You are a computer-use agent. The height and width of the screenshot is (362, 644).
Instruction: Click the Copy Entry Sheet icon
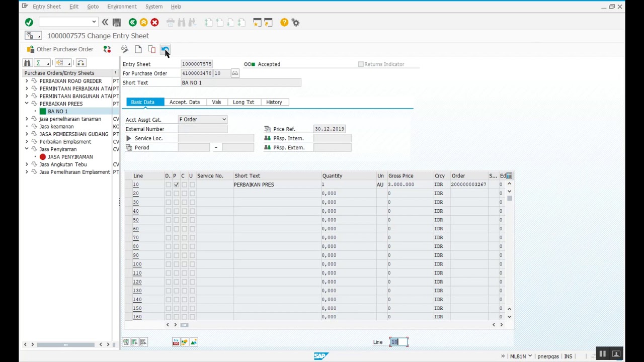pos(151,49)
